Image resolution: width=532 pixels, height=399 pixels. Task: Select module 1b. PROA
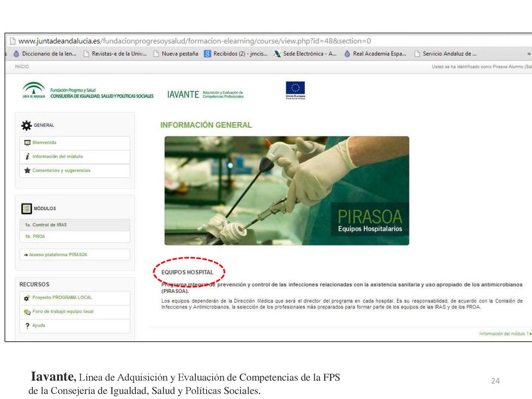[x=75, y=236]
